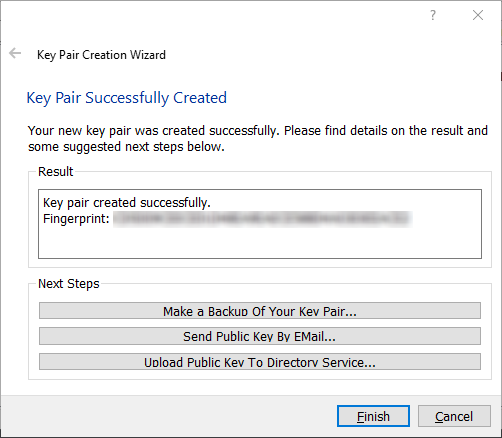Screen dimensions: 502x438
Task: Go back using the left arrow icon
Action: pos(15,53)
